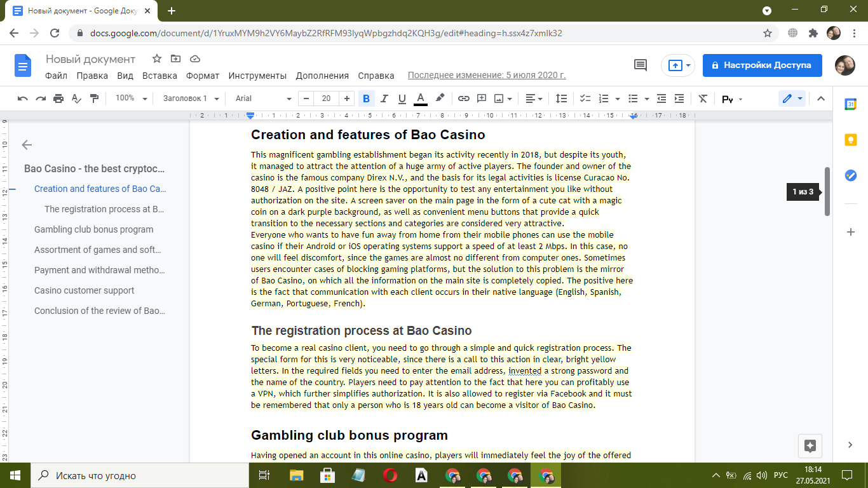Viewport: 868px width, 488px height.
Task: Select the paint format roller tool
Action: click(x=95, y=98)
